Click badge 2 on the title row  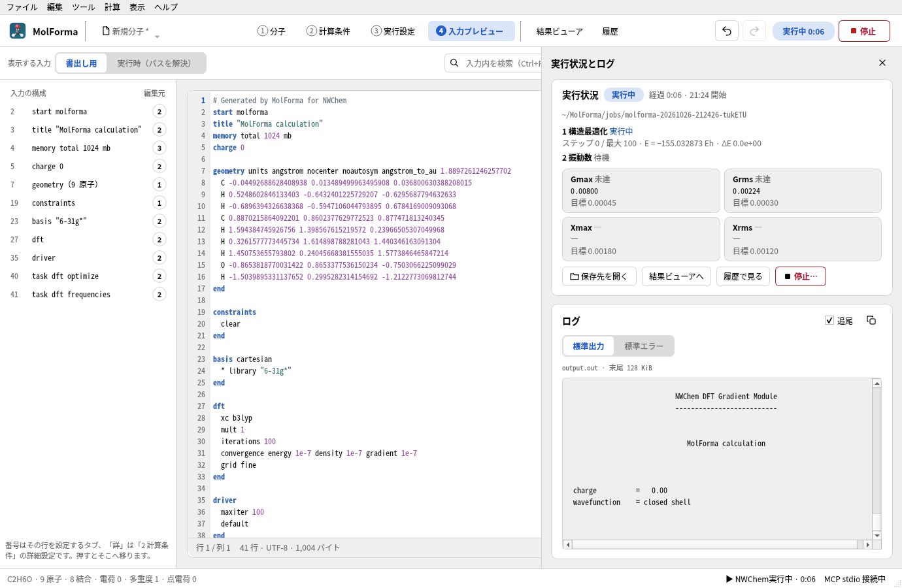159,130
